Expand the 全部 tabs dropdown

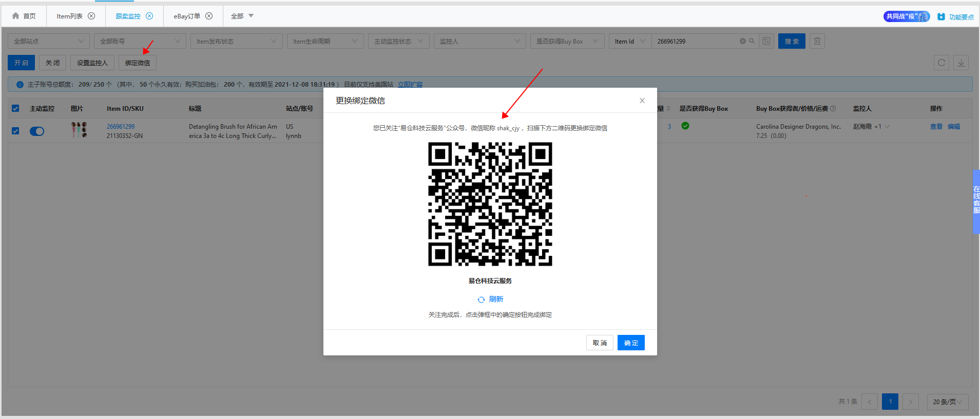[x=242, y=16]
